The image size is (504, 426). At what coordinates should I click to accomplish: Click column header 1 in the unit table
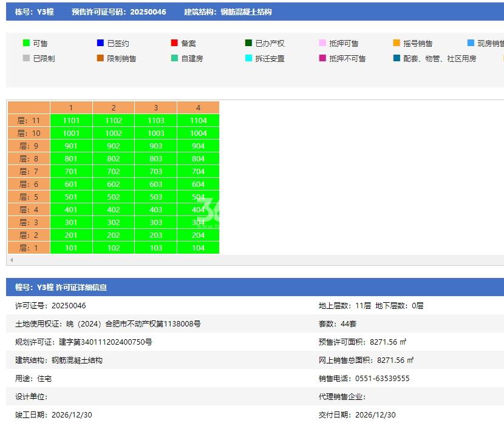pyautogui.click(x=71, y=107)
